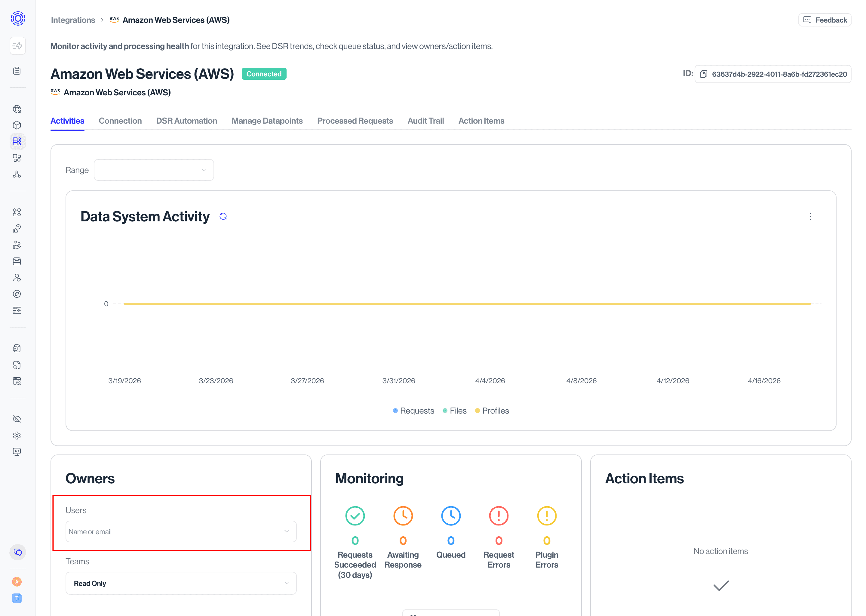This screenshot has width=866, height=616.
Task: Open the stacked documents checkmark sidebar icon
Action: 17,349
